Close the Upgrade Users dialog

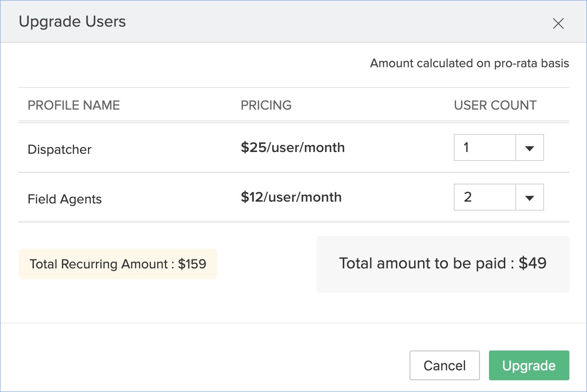tap(558, 24)
